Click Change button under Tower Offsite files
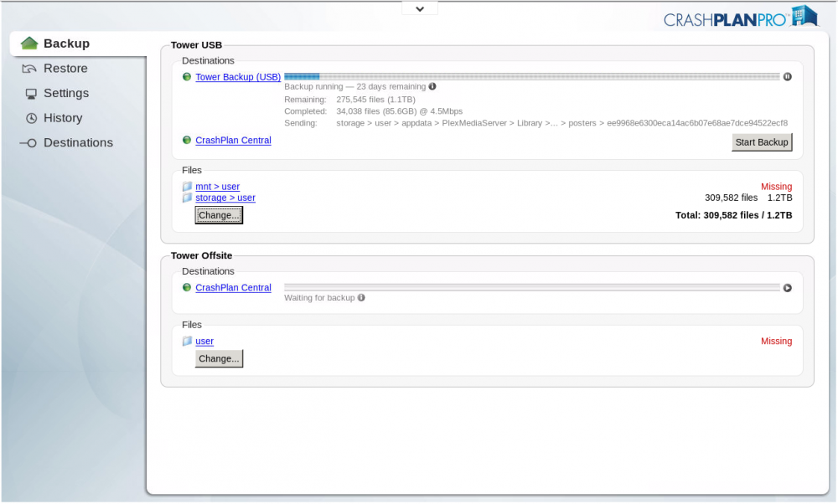 219,359
